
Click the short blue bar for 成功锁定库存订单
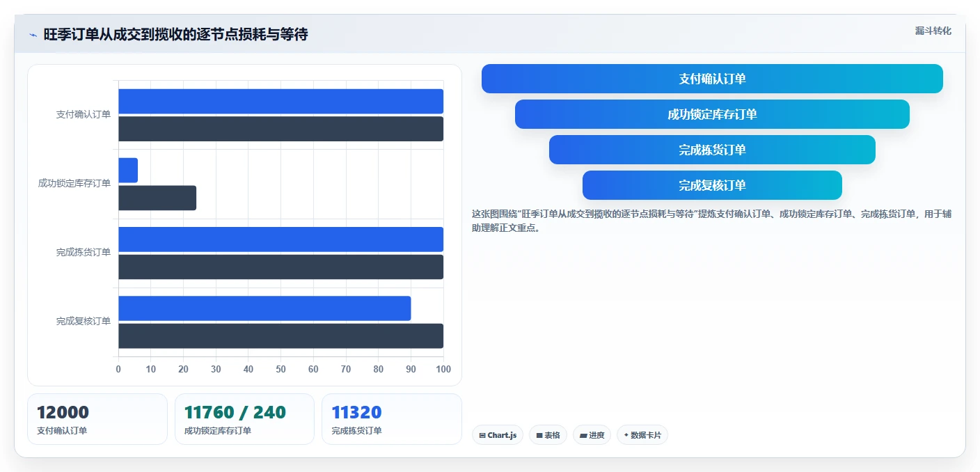click(x=128, y=170)
